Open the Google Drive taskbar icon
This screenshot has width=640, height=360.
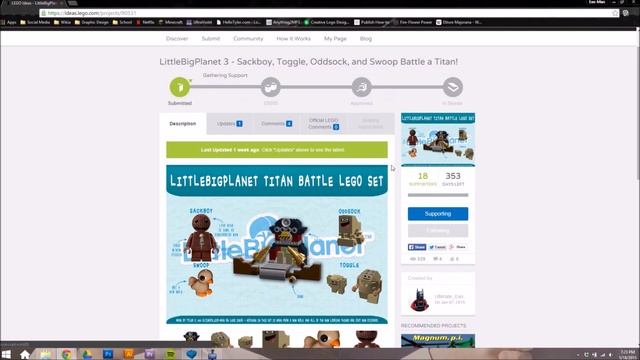coord(87,354)
